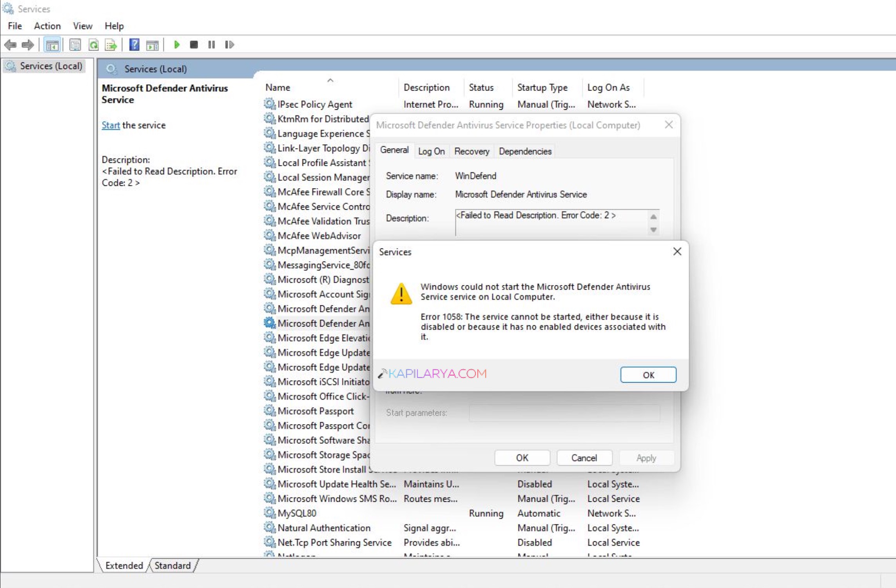Screen dimensions: 896x588
Task: Click the forward navigation arrow
Action: [x=28, y=45]
